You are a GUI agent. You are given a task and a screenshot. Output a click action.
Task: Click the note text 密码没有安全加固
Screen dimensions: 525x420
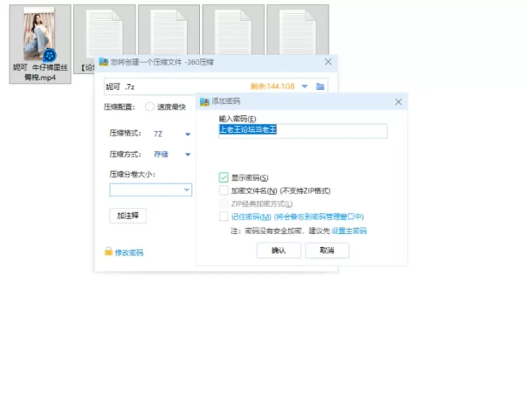(273, 231)
